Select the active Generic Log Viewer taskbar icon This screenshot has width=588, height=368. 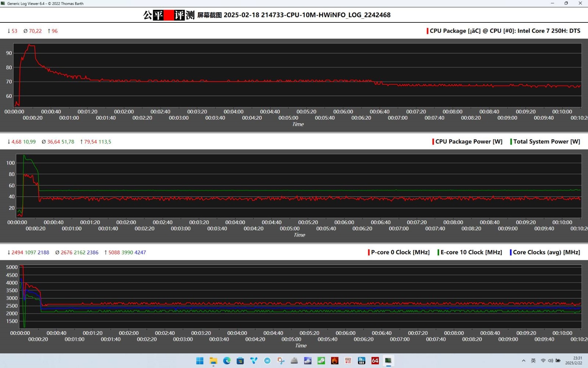388,361
